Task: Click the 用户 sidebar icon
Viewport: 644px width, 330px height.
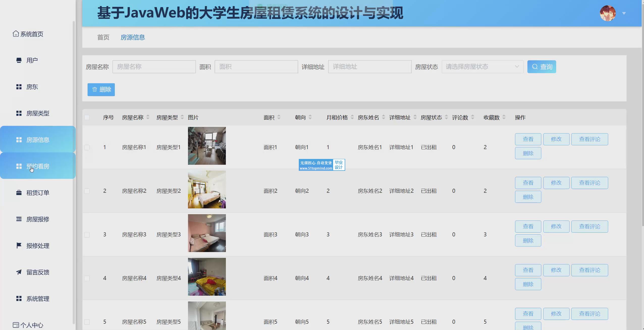Action: point(19,60)
